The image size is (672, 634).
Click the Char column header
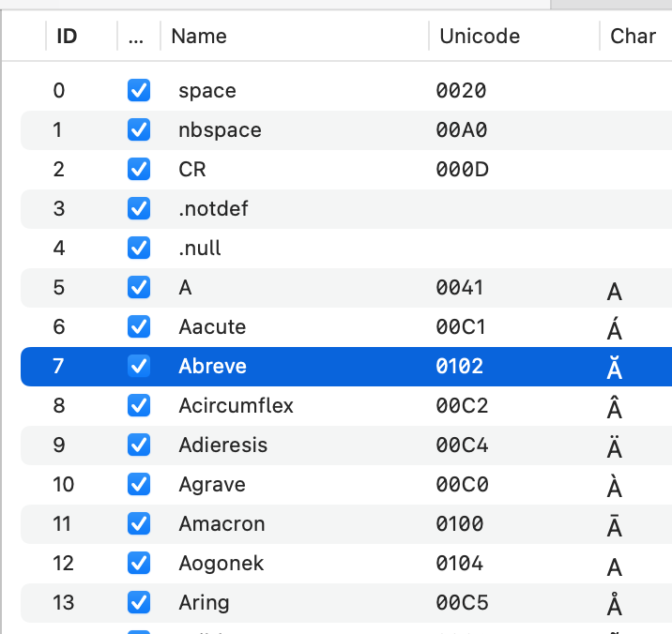click(633, 38)
